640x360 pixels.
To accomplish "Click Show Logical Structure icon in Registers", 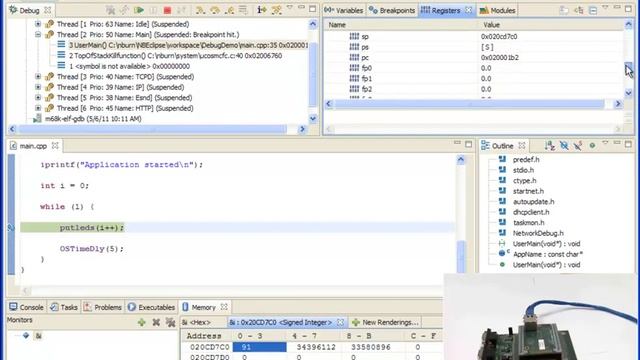I will [579, 10].
